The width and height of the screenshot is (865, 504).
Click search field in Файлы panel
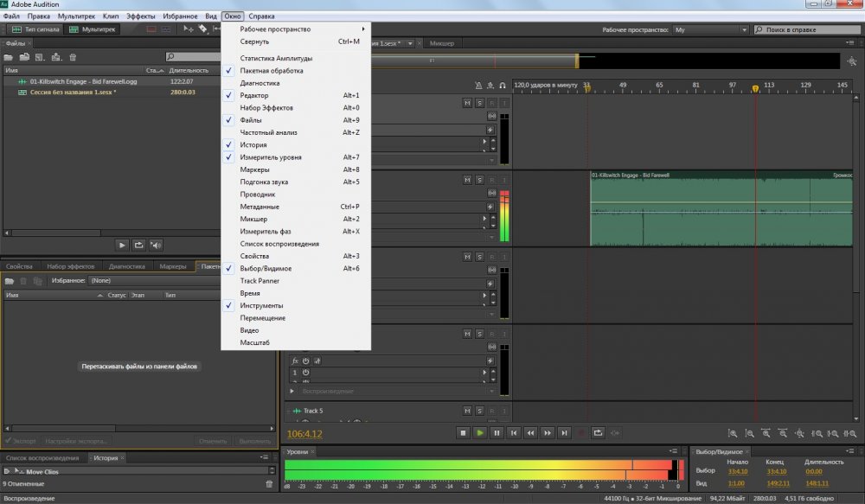pos(193,57)
